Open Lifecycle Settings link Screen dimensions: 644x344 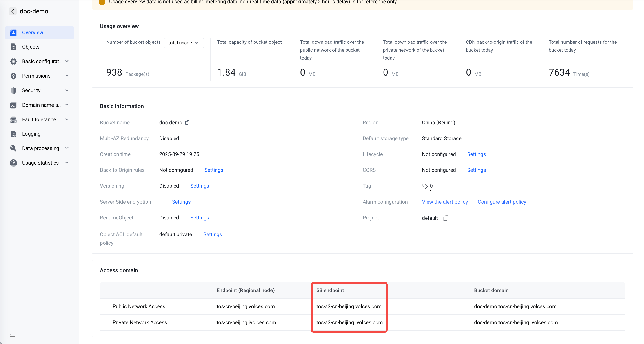click(476, 154)
